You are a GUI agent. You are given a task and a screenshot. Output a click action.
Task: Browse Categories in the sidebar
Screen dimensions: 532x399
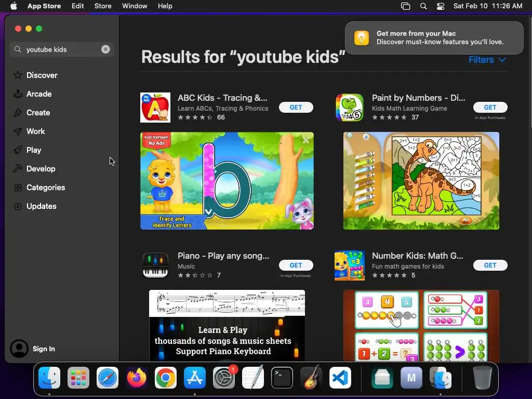39,187
